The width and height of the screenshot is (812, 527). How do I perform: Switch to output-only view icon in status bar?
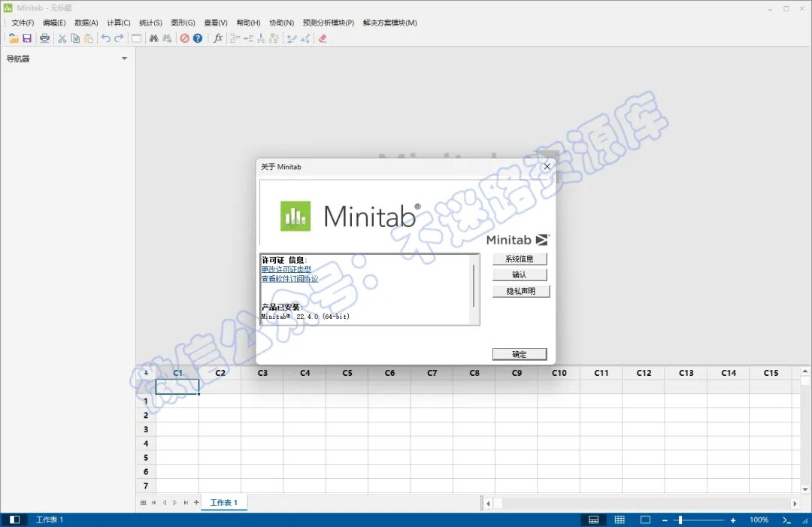tap(645, 519)
